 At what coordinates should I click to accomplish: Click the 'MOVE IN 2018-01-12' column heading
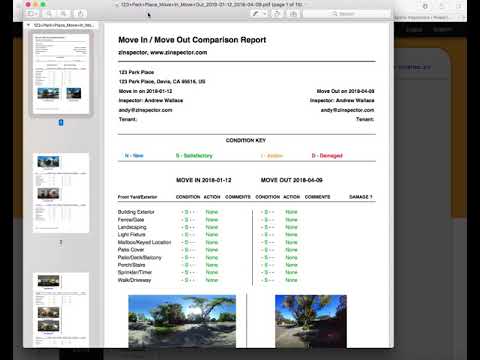coord(204,180)
